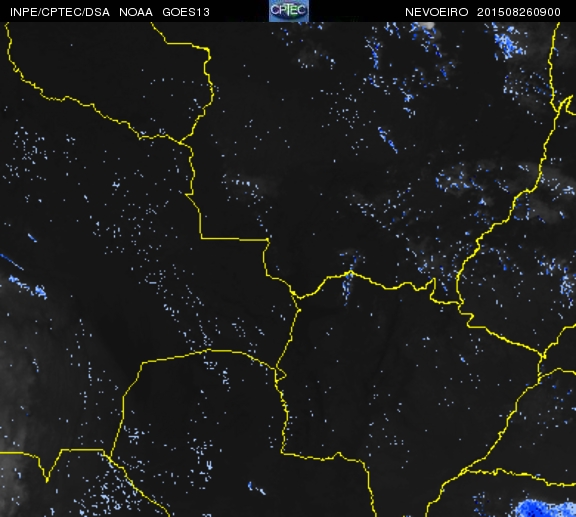Select the INPE/CPTEC/DSA header label
Image resolution: width=576 pixels, height=517 pixels.
tap(60, 12)
